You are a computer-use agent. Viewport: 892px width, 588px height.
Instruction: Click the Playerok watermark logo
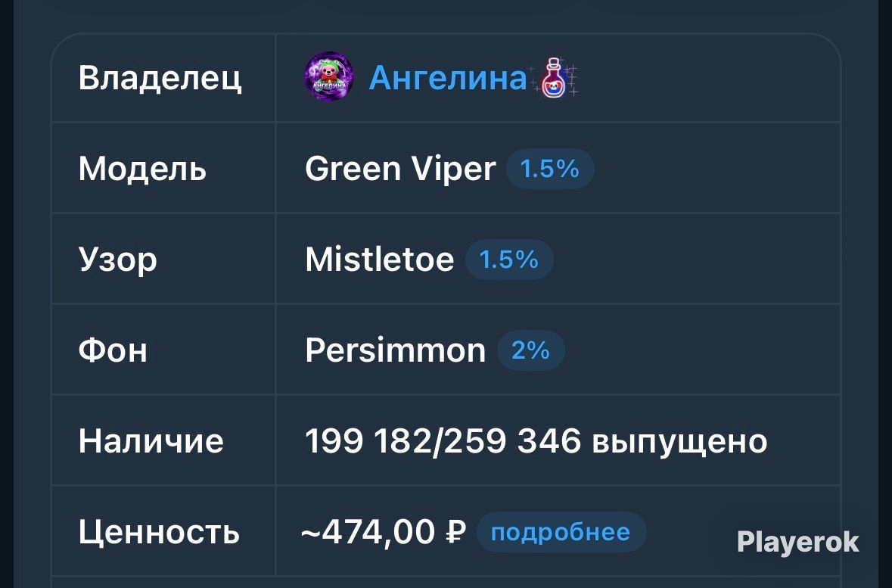coord(797,543)
